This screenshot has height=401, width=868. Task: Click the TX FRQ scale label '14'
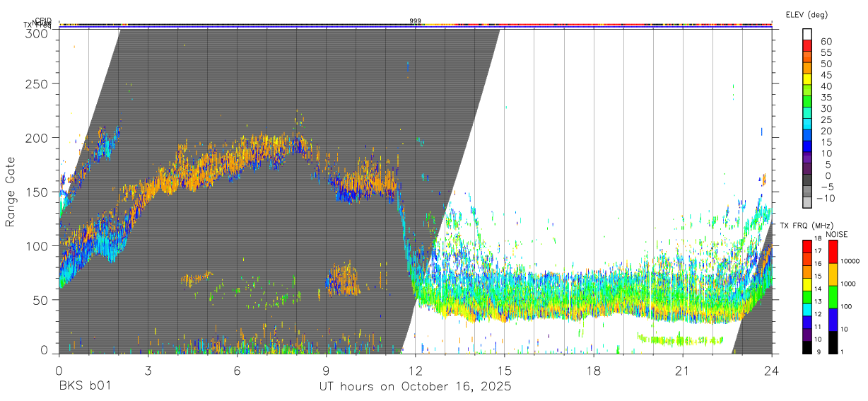click(x=817, y=289)
